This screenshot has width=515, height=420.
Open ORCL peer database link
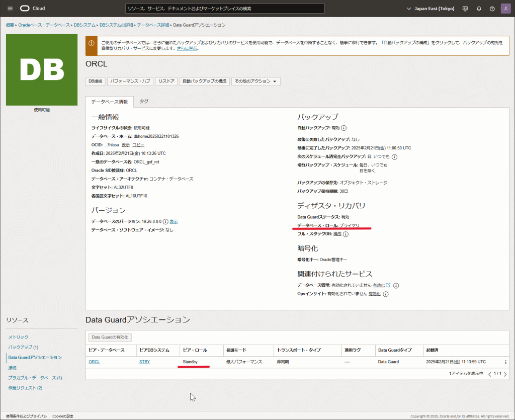tap(94, 362)
